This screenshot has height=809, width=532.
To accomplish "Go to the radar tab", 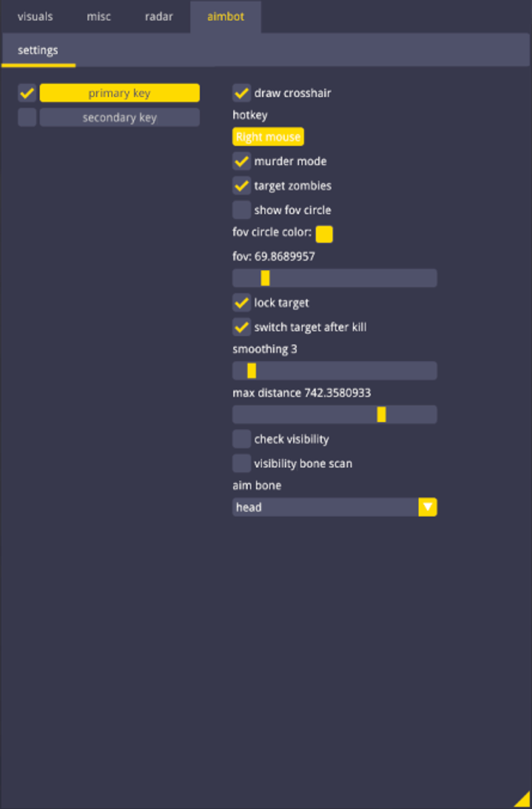I will tap(159, 17).
